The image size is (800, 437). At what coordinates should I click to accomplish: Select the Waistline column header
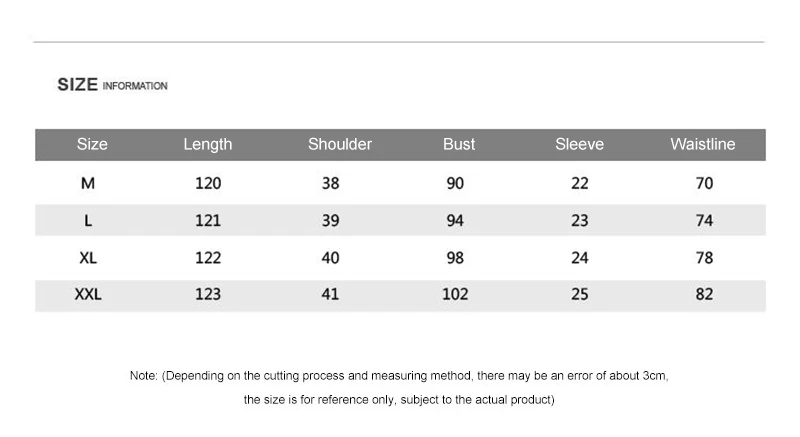point(703,144)
